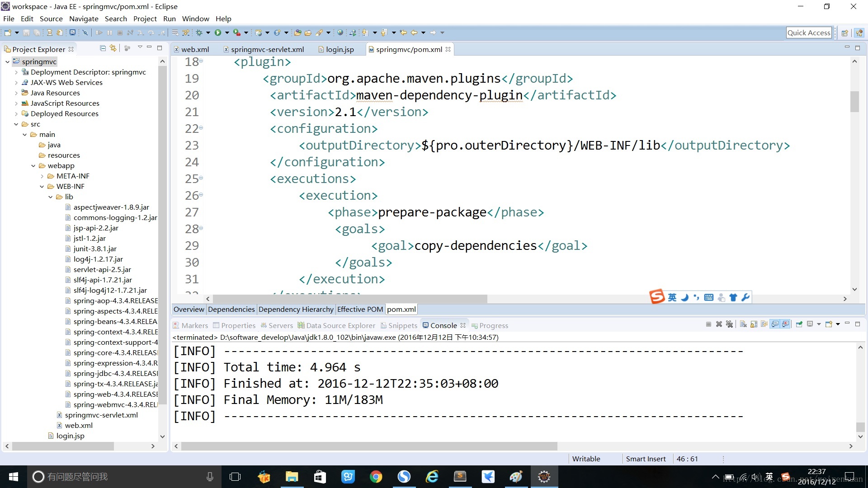Open File Explorer from the taskbar
The height and width of the screenshot is (488, 868).
[292, 477]
